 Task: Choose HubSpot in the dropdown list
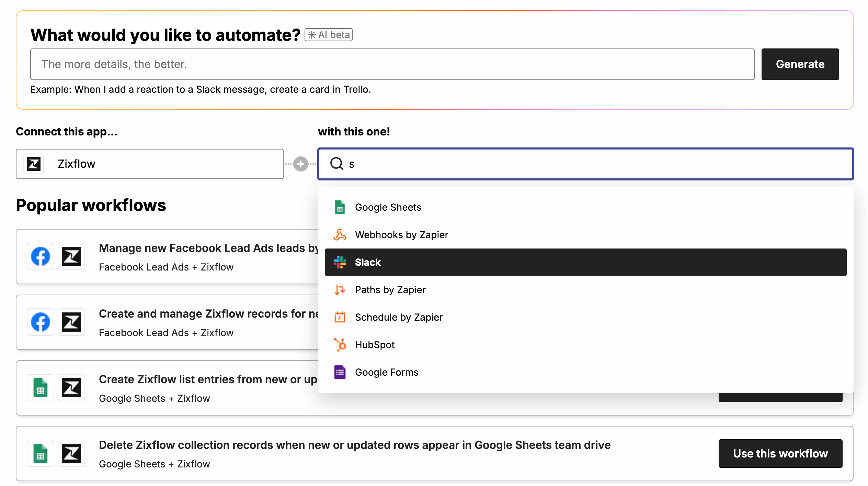[x=375, y=344]
